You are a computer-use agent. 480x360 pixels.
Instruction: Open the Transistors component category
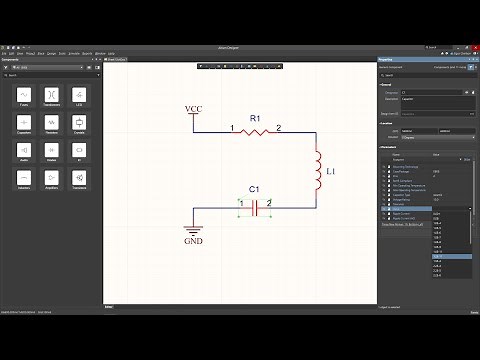pos(79,179)
